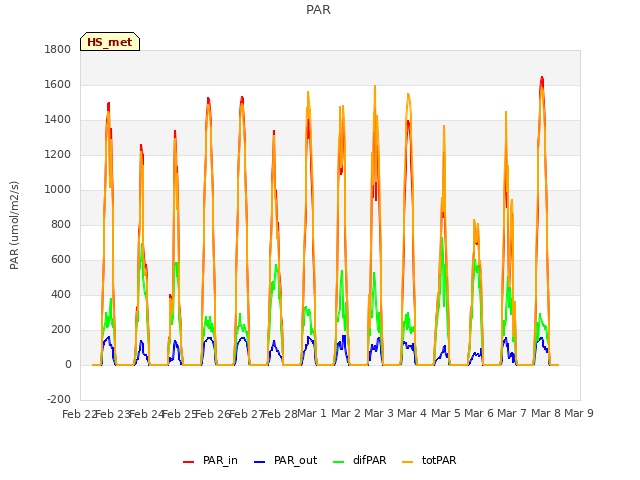This screenshot has height=480, width=640.
Task: Click the Feb 22 x-axis date label
Action: point(79,414)
